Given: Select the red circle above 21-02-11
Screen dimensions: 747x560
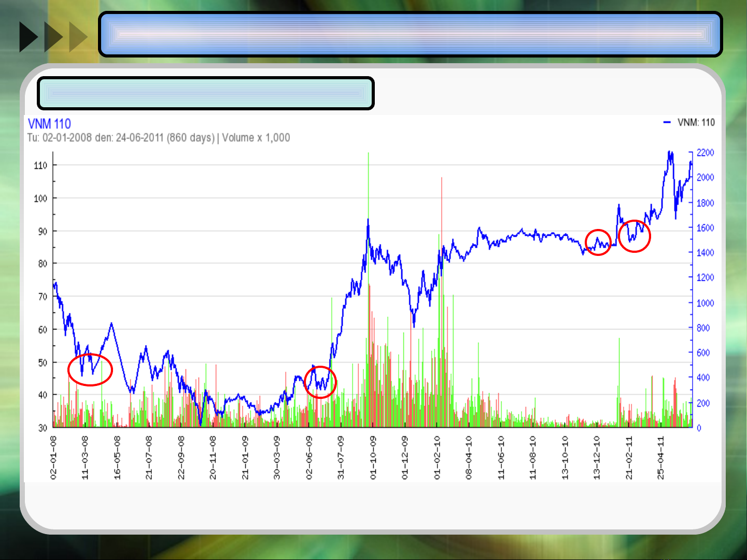Looking at the screenshot, I should tap(634, 236).
